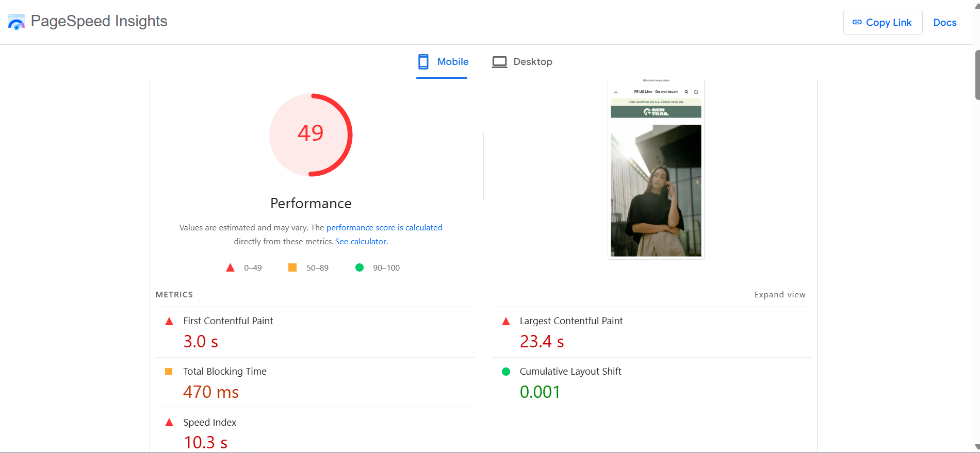
Task: Click the PageSpeed Insights logo icon
Action: coord(17,22)
